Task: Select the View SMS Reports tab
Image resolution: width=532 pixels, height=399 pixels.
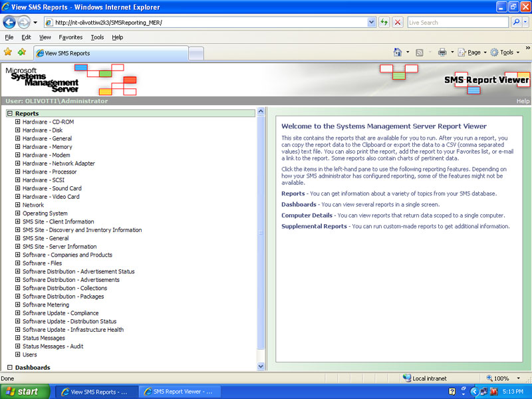Action: point(111,53)
